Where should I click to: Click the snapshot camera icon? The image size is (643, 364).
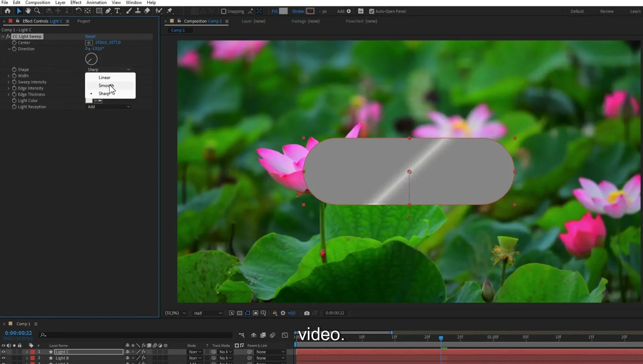[307, 313]
